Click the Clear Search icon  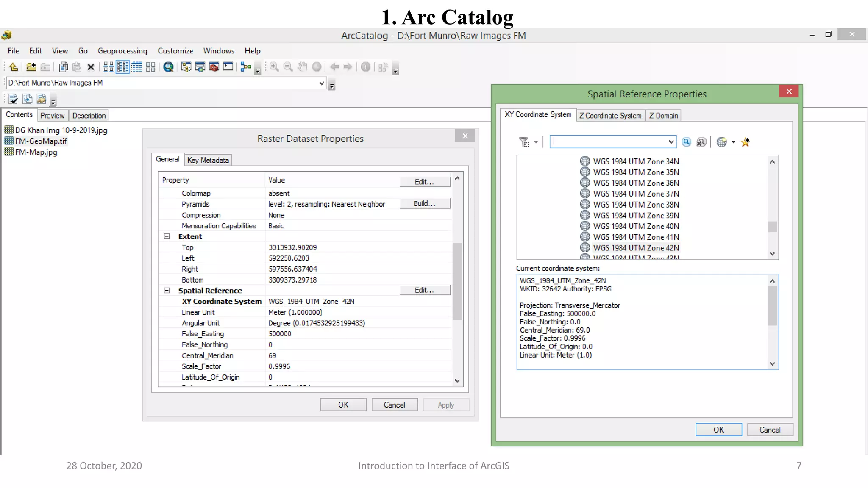click(701, 142)
